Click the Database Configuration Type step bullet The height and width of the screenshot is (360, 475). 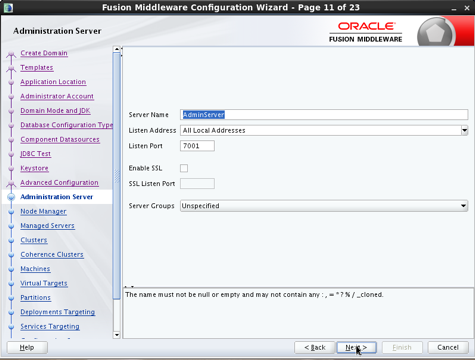11,125
